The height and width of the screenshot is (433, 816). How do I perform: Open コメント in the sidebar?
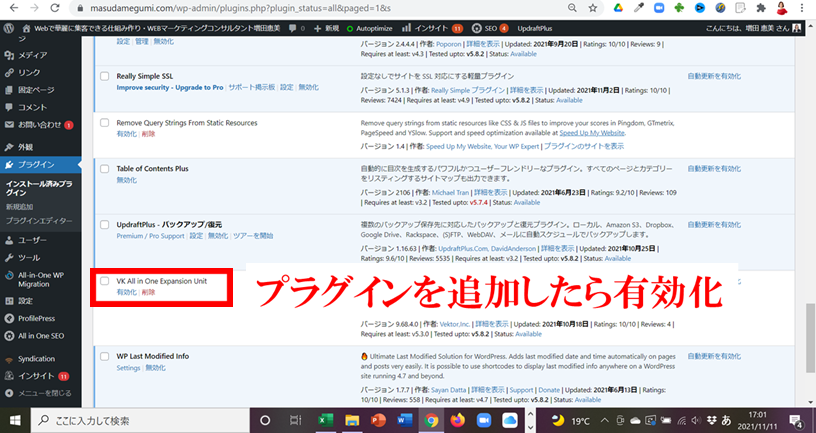point(32,107)
